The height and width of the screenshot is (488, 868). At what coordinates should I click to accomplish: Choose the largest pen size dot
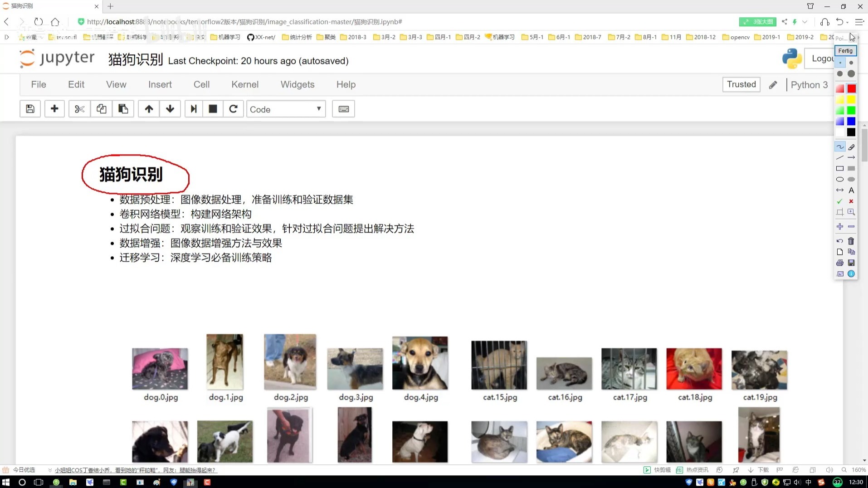[851, 73]
